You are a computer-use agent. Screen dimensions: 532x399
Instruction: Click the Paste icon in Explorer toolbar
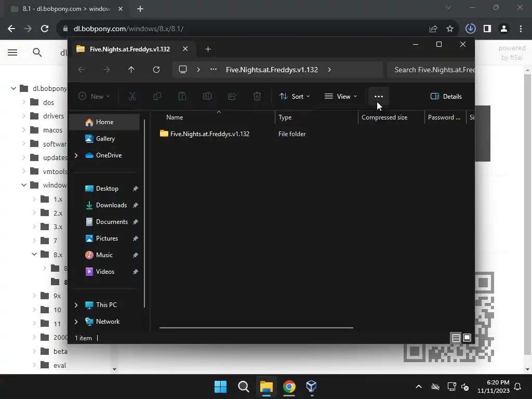point(182,96)
